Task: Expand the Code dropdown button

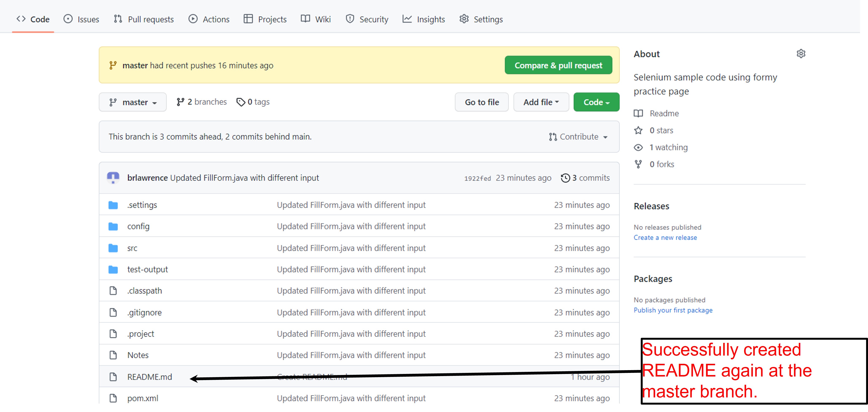Action: point(597,102)
